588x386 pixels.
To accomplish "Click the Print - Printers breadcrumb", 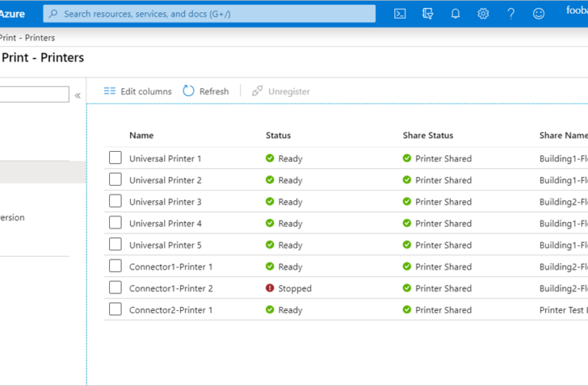I will [27, 38].
